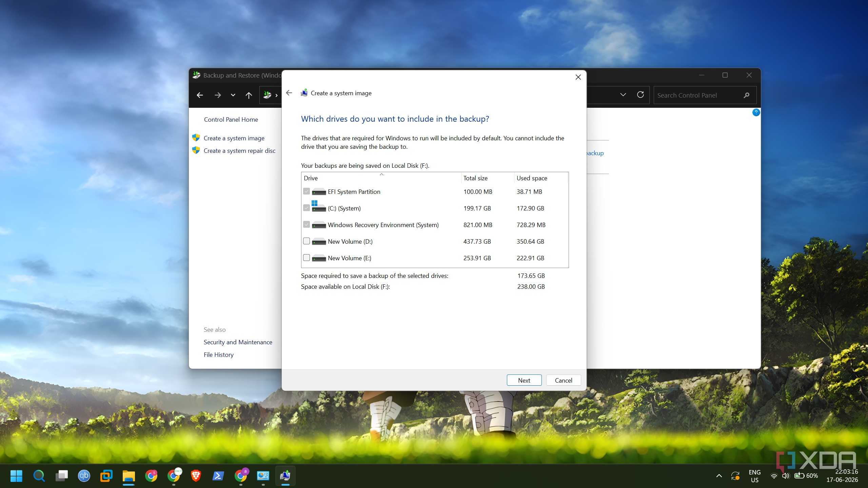Go up one level in Control Panel
Screen dimensions: 868x488
coord(249,95)
